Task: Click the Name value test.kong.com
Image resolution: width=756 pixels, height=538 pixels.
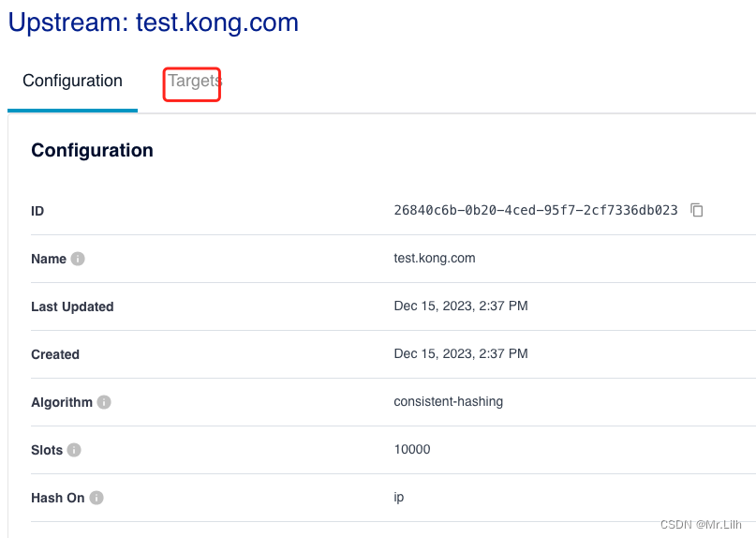Action: 435,258
